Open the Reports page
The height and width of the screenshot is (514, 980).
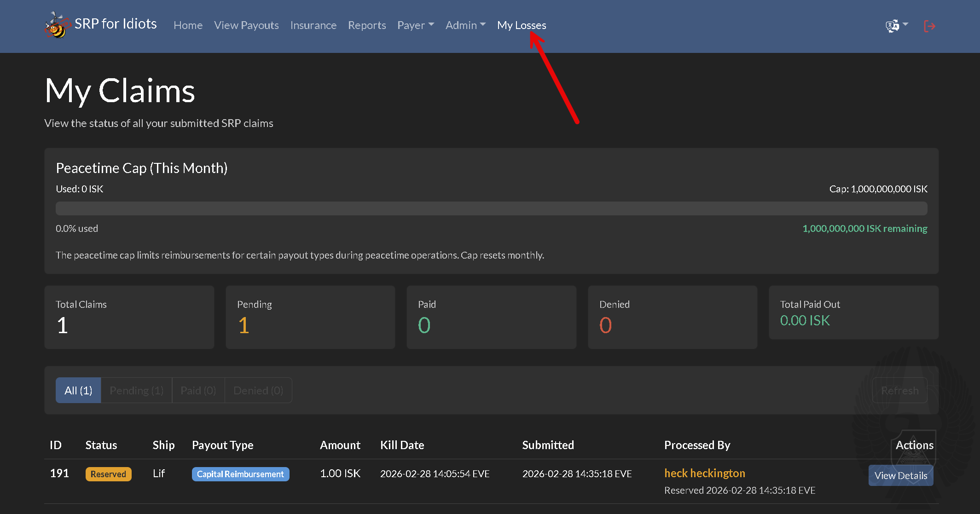point(366,25)
